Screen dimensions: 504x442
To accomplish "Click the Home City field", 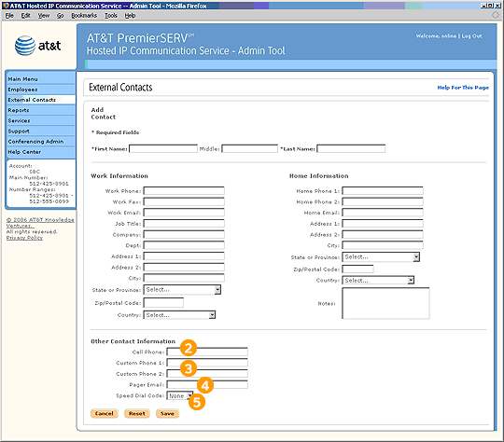I will pyautogui.click(x=382, y=245).
